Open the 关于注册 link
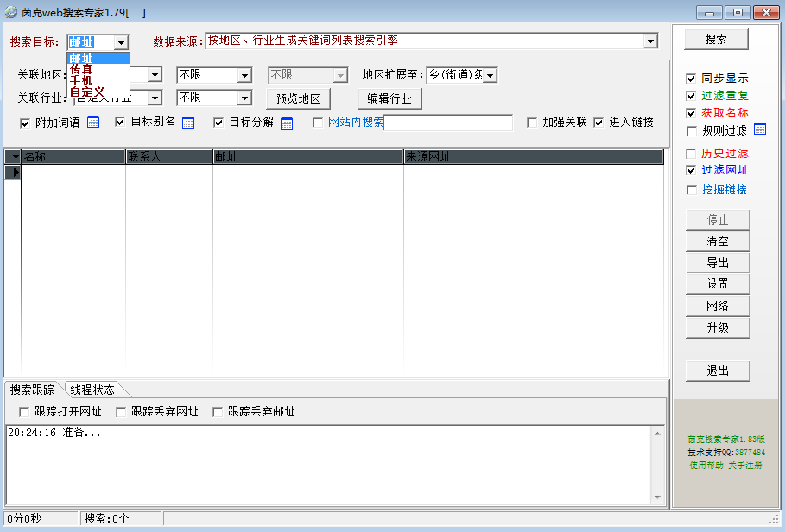Viewport: 785px width, 532px height. (745, 465)
